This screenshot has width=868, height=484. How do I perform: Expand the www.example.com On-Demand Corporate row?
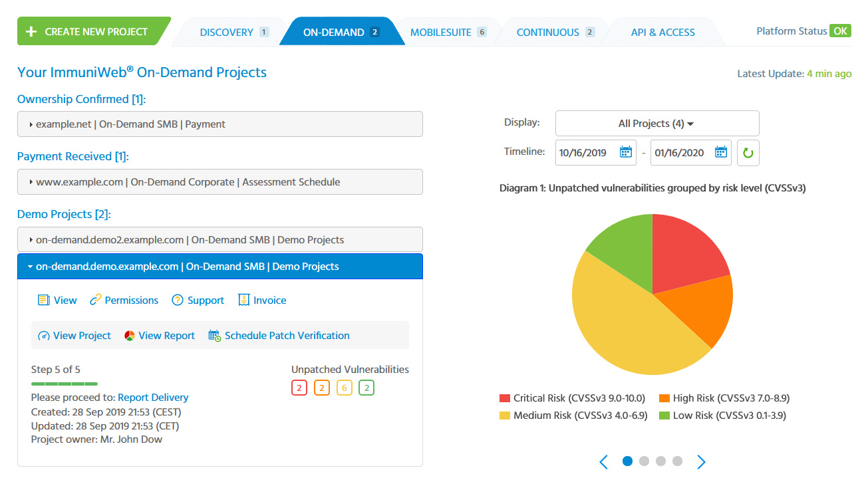click(219, 182)
